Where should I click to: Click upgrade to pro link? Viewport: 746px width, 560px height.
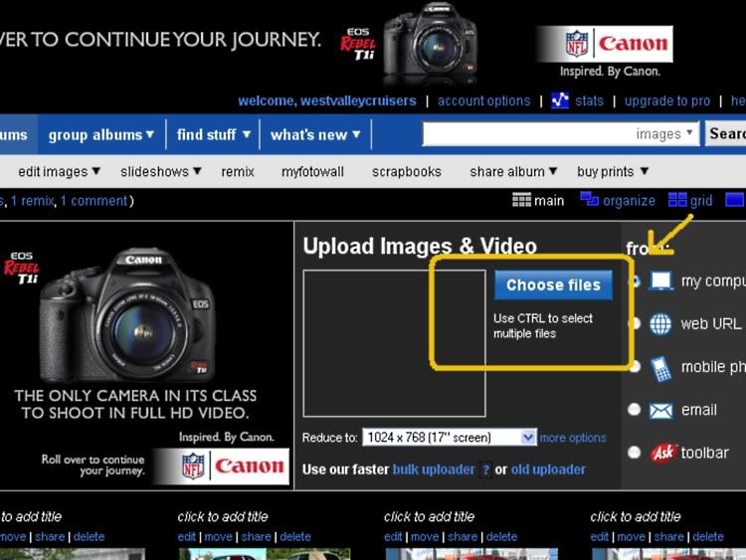pos(667,100)
